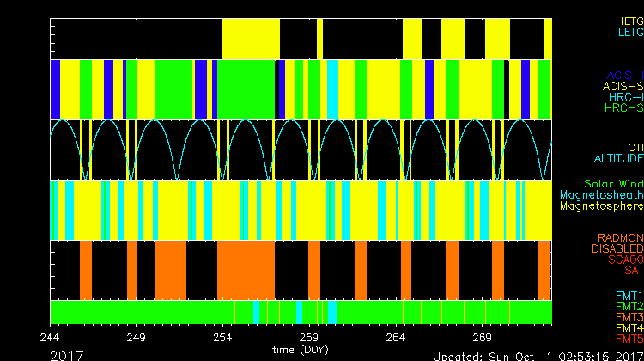Click the 2017 year label

(67, 354)
